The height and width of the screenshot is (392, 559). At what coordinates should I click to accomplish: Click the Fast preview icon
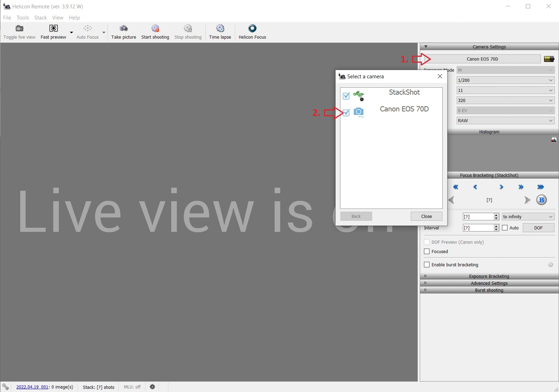[53, 29]
